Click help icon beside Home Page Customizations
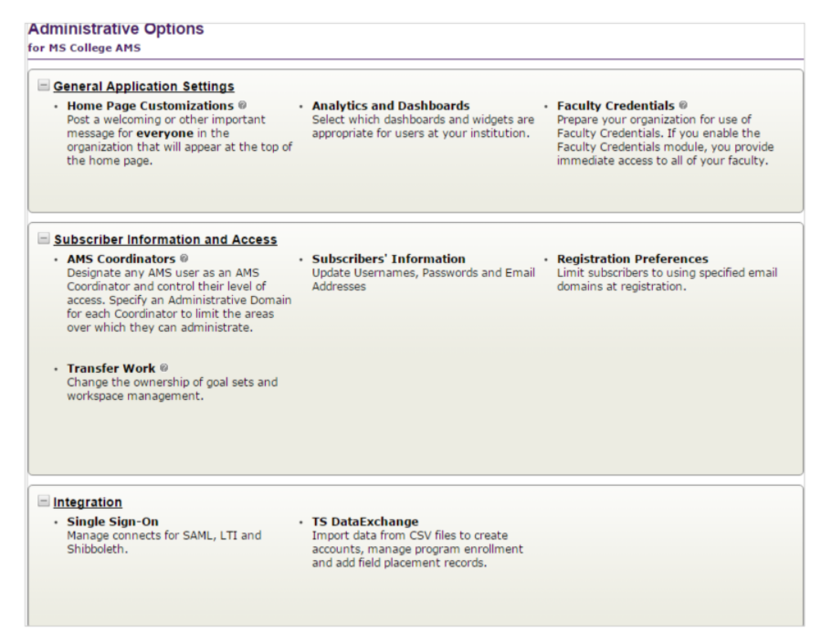The height and width of the screenshot is (644, 821). pos(242,105)
